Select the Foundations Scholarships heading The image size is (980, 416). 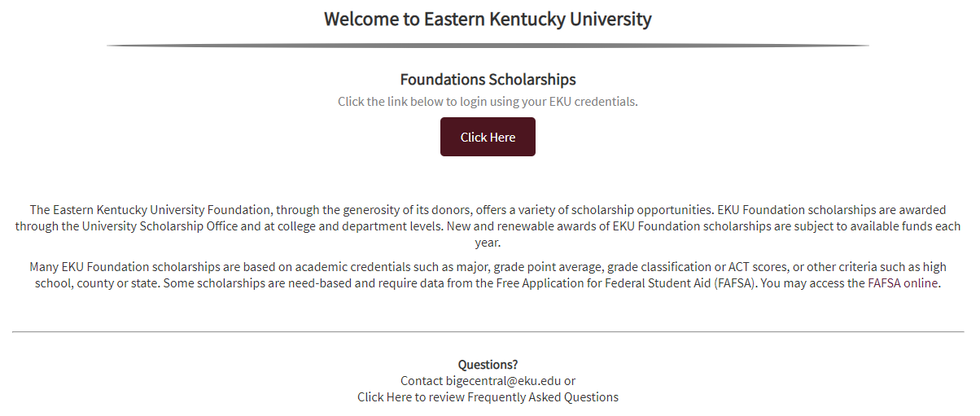click(488, 80)
